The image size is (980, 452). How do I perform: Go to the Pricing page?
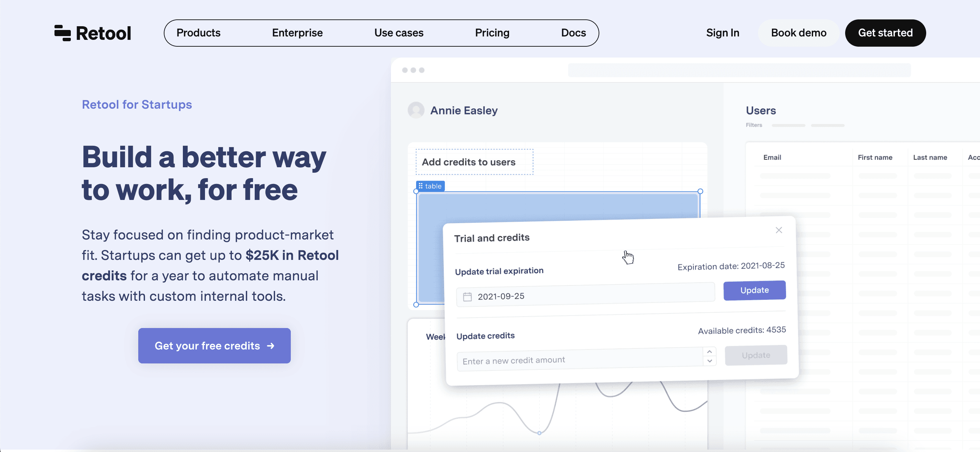[492, 33]
